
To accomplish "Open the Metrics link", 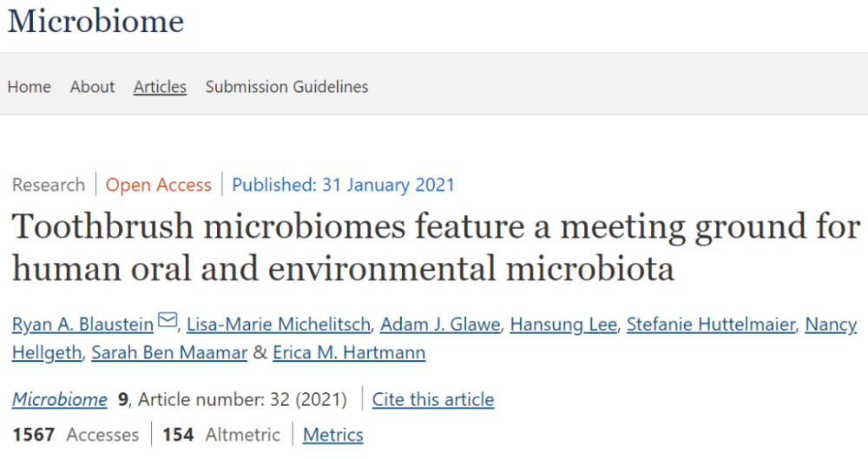I will [x=332, y=435].
